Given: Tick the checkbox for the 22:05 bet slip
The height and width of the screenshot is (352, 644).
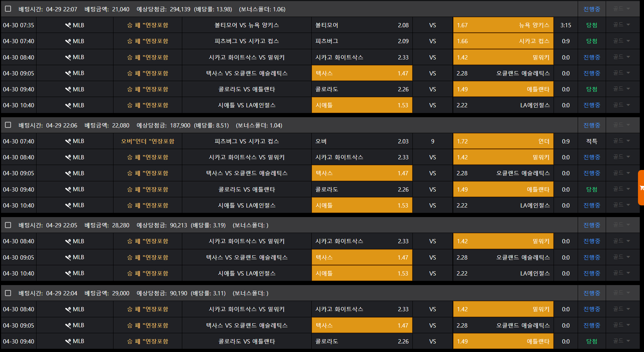Looking at the screenshot, I should (x=8, y=225).
